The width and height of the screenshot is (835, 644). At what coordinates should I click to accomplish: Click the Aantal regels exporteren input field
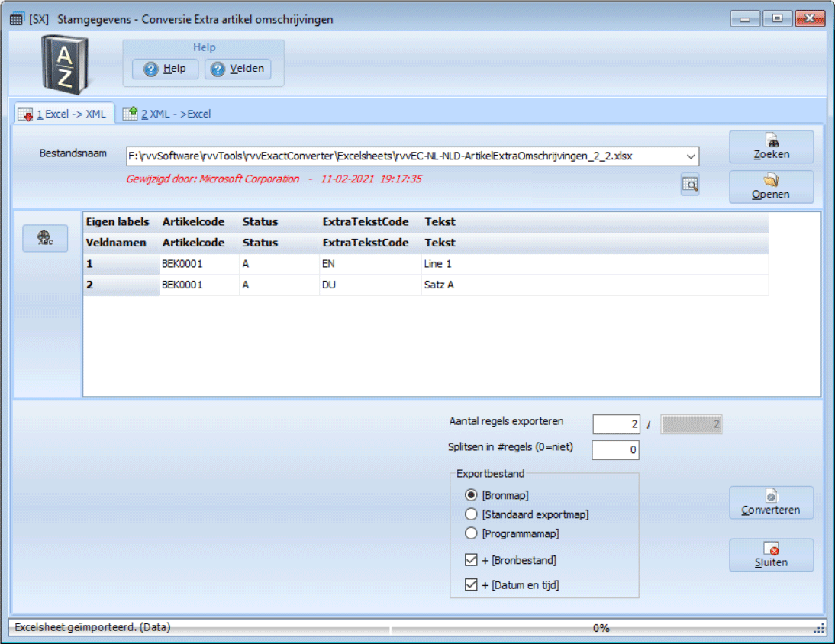pos(615,424)
